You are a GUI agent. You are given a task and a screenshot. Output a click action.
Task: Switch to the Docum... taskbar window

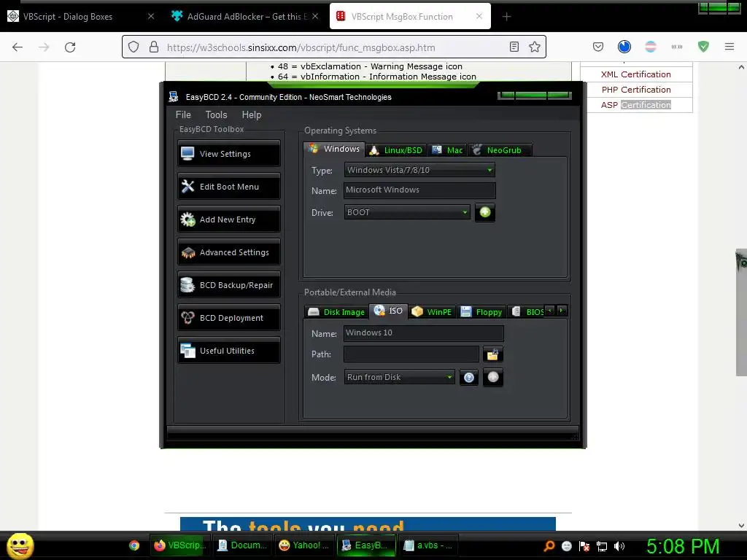[x=241, y=545]
